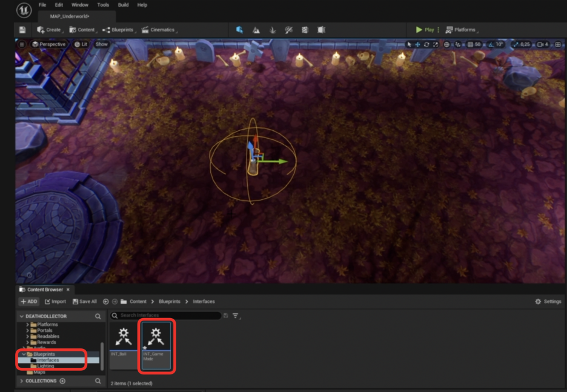This screenshot has width=567, height=392.
Task: Expand the Portals folder arrow
Action: [x=27, y=331]
